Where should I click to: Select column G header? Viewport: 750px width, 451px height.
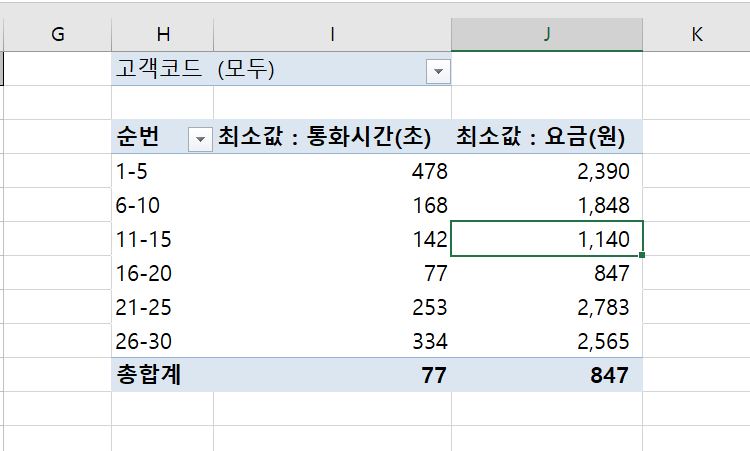[57, 34]
